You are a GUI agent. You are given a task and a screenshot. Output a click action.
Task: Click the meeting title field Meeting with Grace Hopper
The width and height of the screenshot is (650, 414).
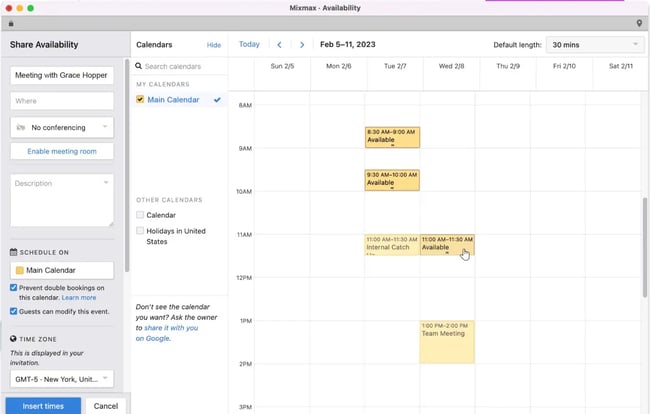click(x=62, y=75)
